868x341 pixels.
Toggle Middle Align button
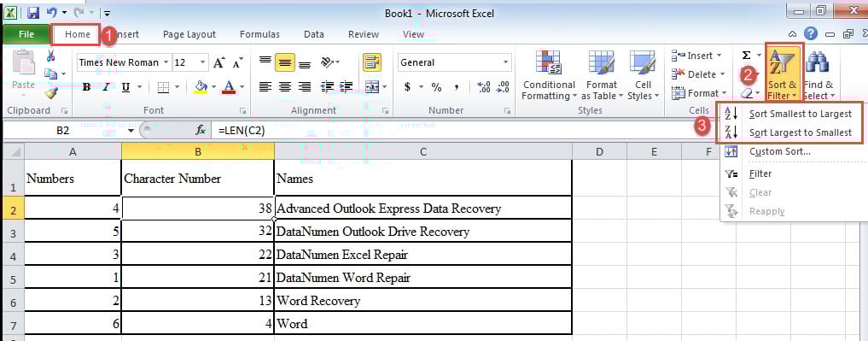(x=285, y=62)
